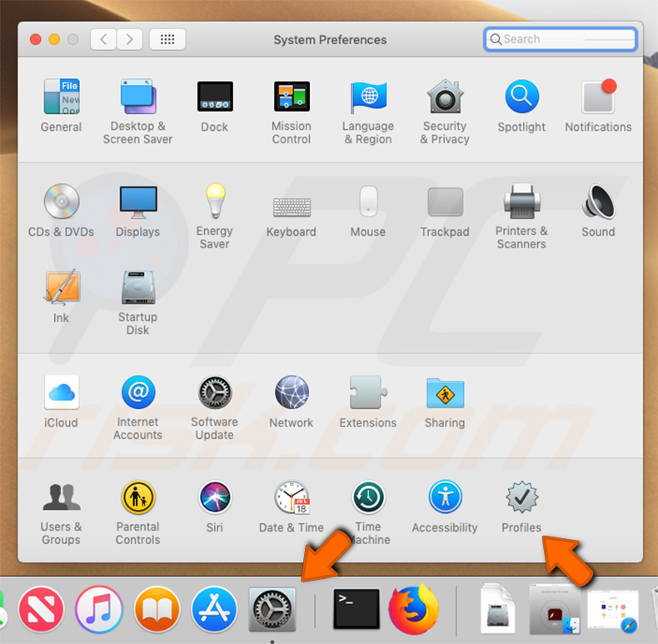
Task: Open Date & Time preferences
Action: coord(292,497)
